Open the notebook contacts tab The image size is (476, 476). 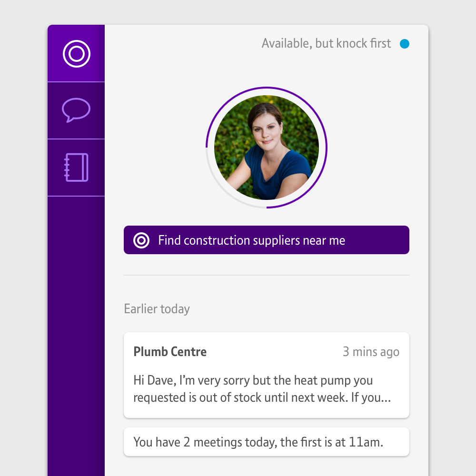click(x=76, y=168)
